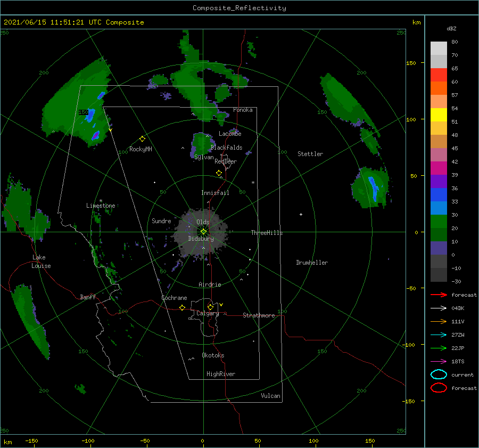Viewport: 479px width, 448px height.
Task: Select the HighRiver town label
Action: pos(221,374)
